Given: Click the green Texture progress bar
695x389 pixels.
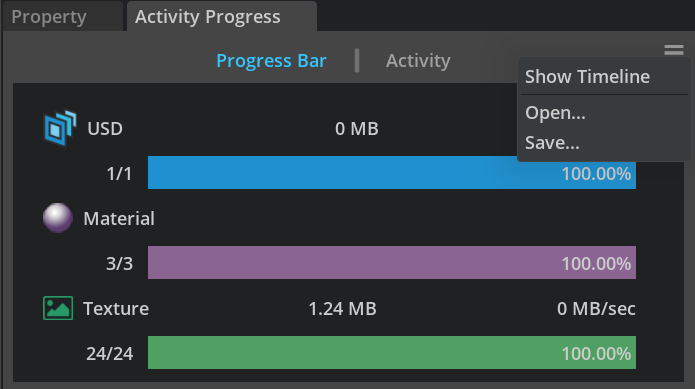Looking at the screenshot, I should pyautogui.click(x=392, y=352).
